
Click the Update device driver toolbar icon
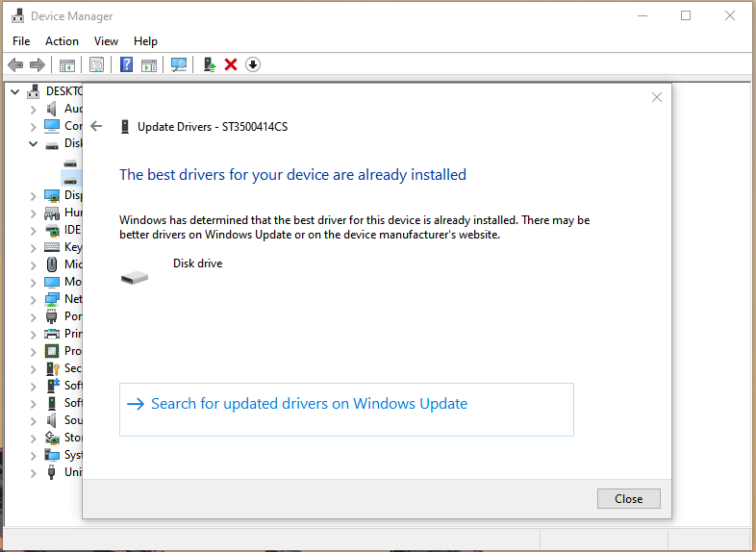pyautogui.click(x=210, y=64)
